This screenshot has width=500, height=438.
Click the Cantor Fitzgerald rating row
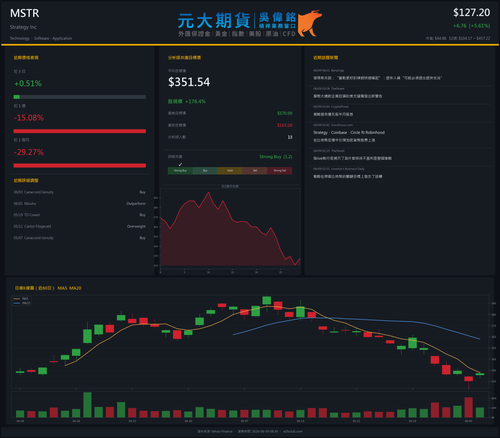[80, 226]
